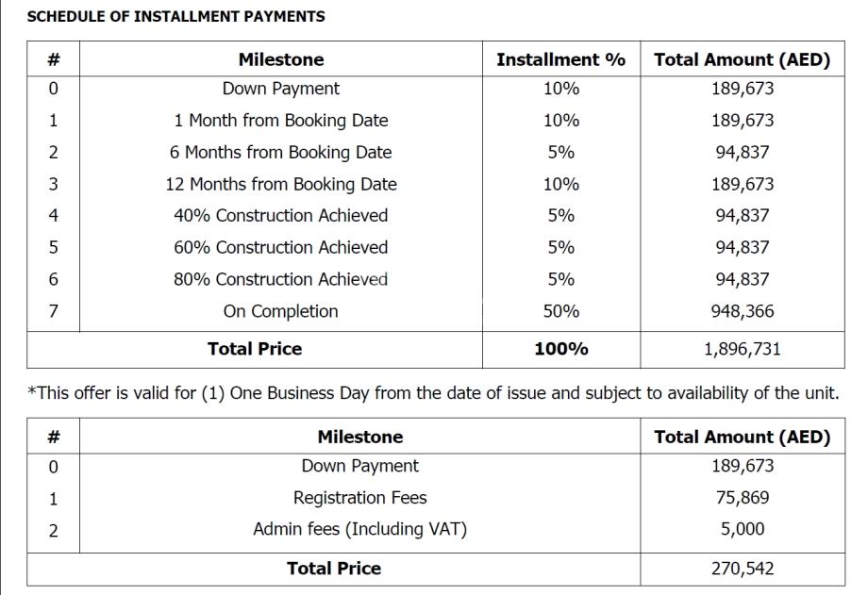Select "Admin fees (Including VAT)" cell
The width and height of the screenshot is (868, 595).
click(x=359, y=529)
